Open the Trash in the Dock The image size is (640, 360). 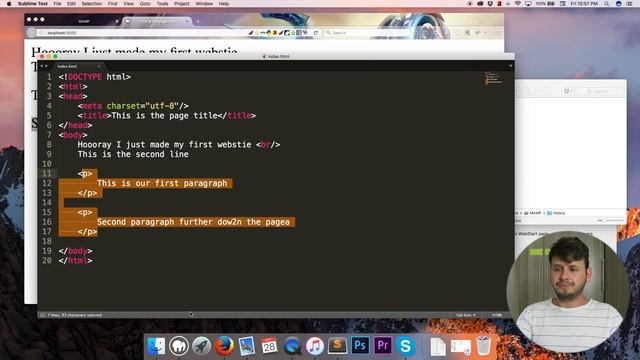pos(484,346)
